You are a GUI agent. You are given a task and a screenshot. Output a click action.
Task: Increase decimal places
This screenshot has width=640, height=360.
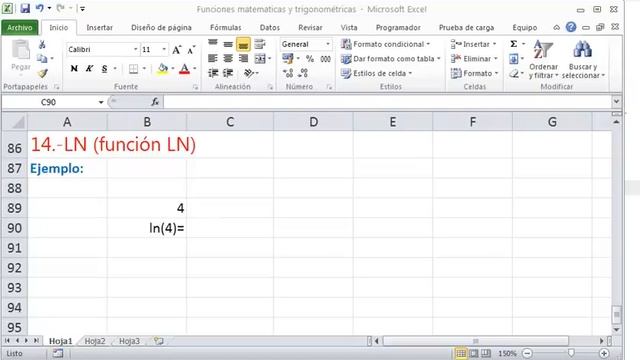pyautogui.click(x=288, y=73)
